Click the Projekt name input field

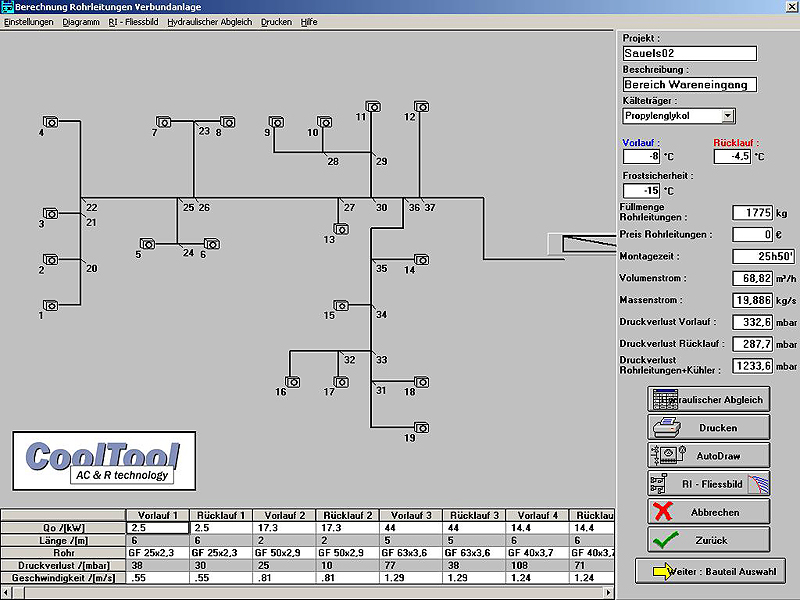click(x=689, y=53)
